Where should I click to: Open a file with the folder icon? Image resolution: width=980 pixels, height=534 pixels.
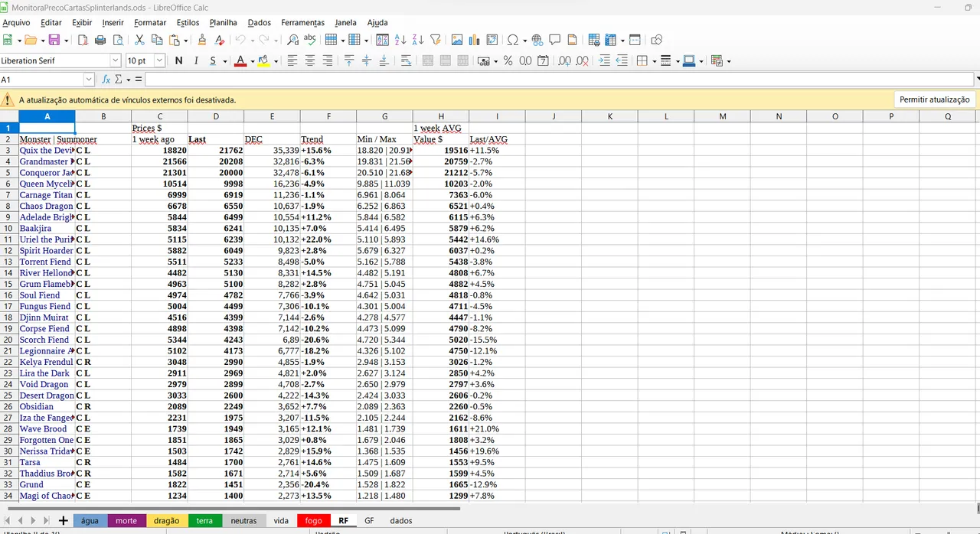pos(30,40)
